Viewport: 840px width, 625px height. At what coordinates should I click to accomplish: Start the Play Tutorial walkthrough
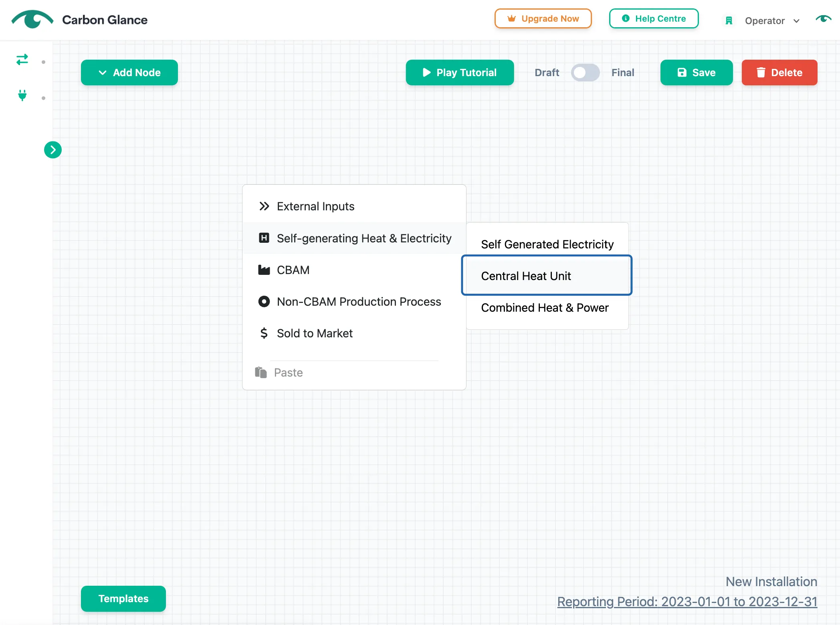point(460,73)
